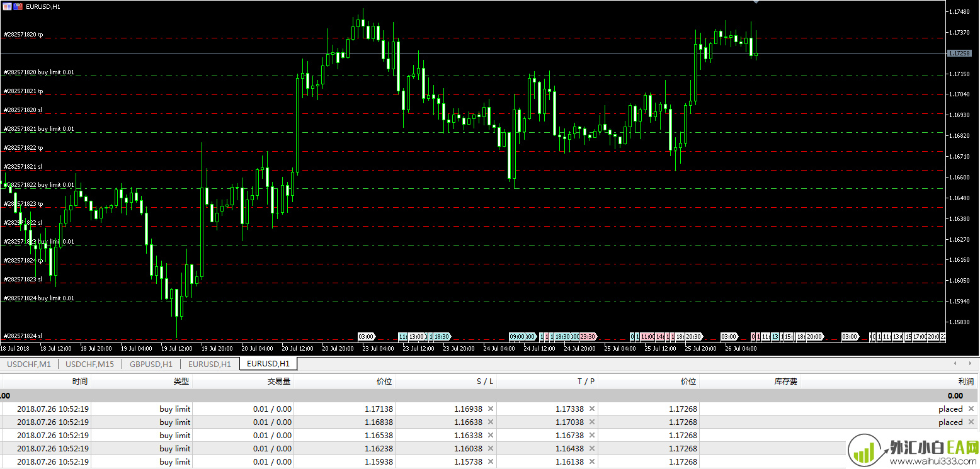Open the GBPUSD,H1 chart tab
Viewport: 980px width, 469px height.
[x=151, y=364]
